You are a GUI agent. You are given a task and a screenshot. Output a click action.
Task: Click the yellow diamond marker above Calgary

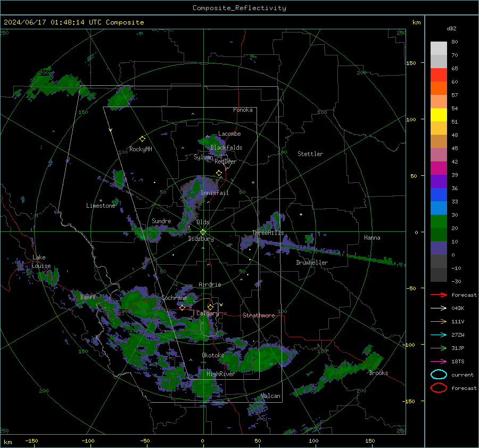[210, 307]
